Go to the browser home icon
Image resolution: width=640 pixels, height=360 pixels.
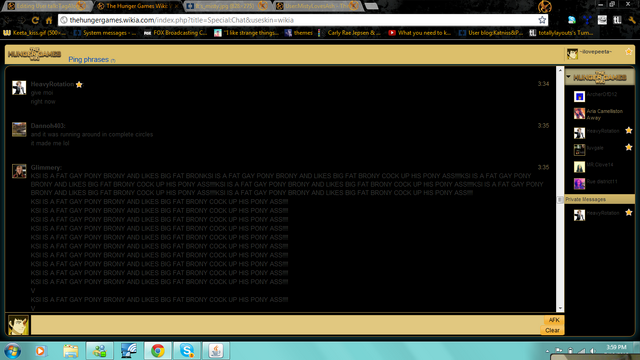pyautogui.click(x=49, y=20)
